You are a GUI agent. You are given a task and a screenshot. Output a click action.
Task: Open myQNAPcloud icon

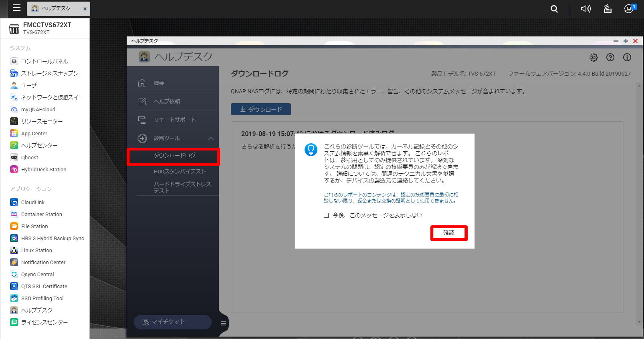click(x=14, y=109)
